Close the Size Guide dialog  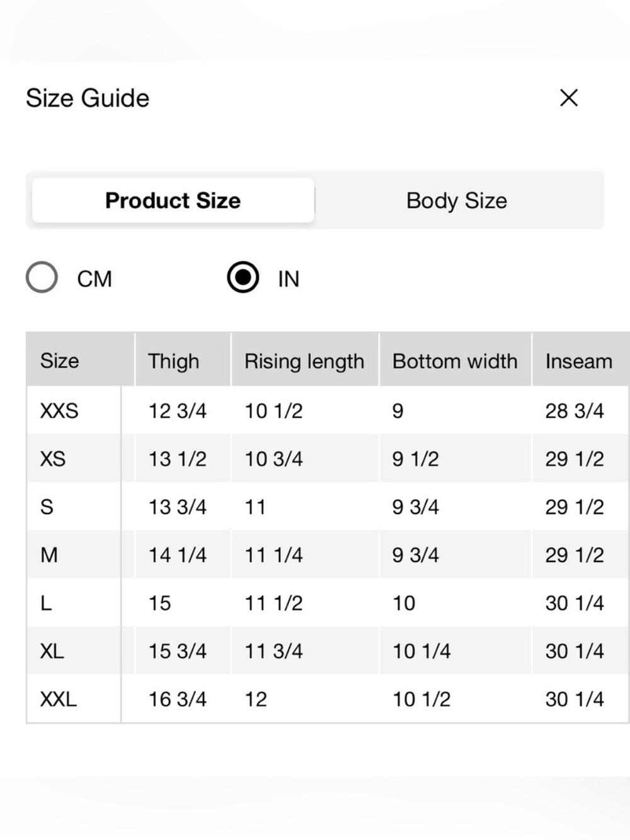[x=569, y=98]
